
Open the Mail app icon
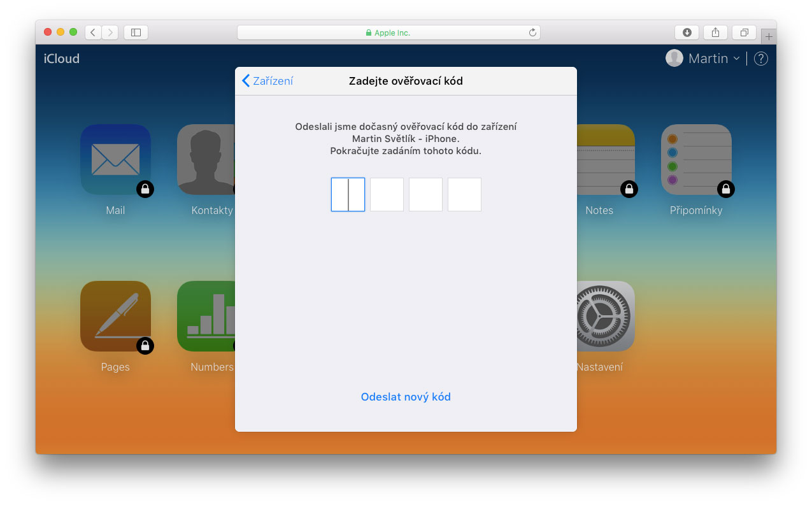(x=115, y=159)
